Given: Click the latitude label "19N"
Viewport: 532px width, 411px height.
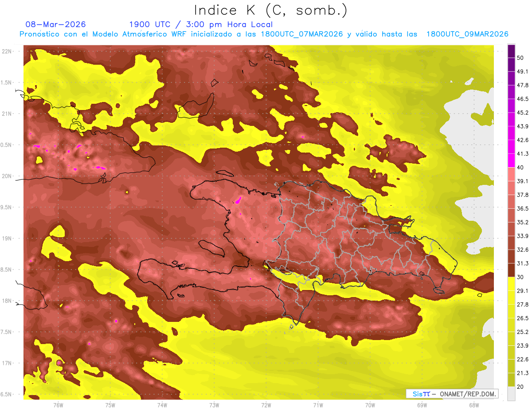Looking at the screenshot, I should coord(8,239).
